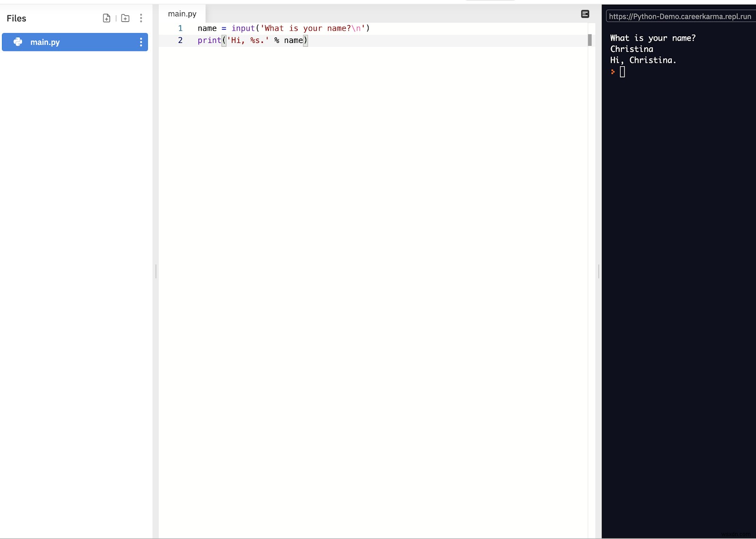This screenshot has height=539, width=756.
Task: Click line number 1 in the editor gutter
Action: (180, 28)
